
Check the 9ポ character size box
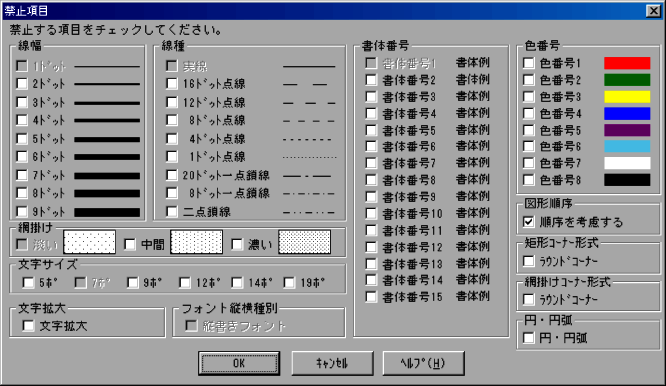[133, 282]
